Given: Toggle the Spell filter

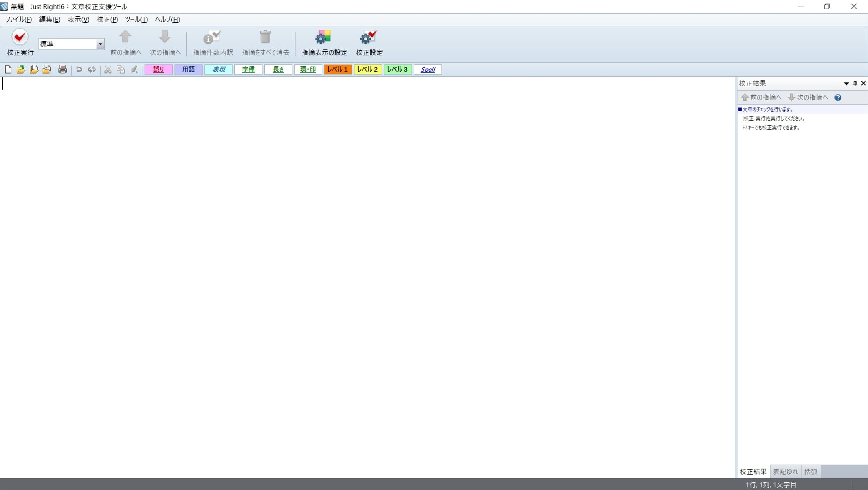Looking at the screenshot, I should tap(428, 69).
